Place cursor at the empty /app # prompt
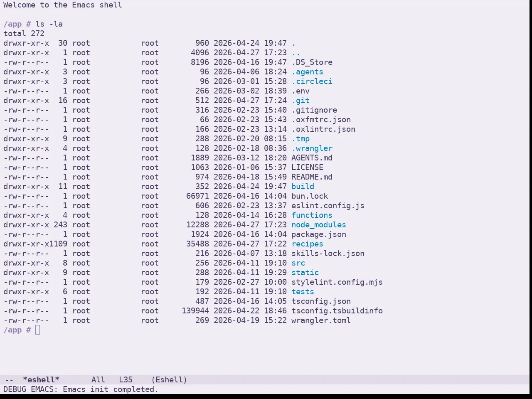Viewport: 532px width, 399px height. point(37,330)
